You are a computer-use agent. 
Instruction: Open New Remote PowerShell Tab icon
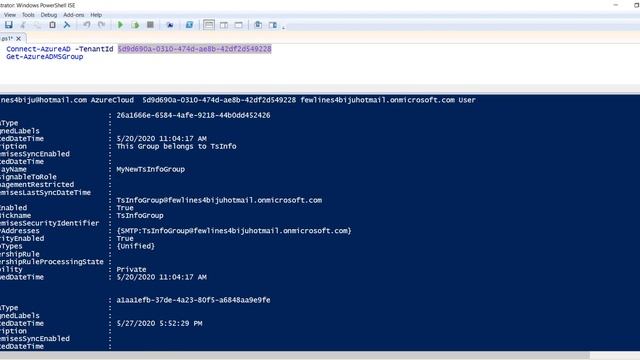[170, 25]
